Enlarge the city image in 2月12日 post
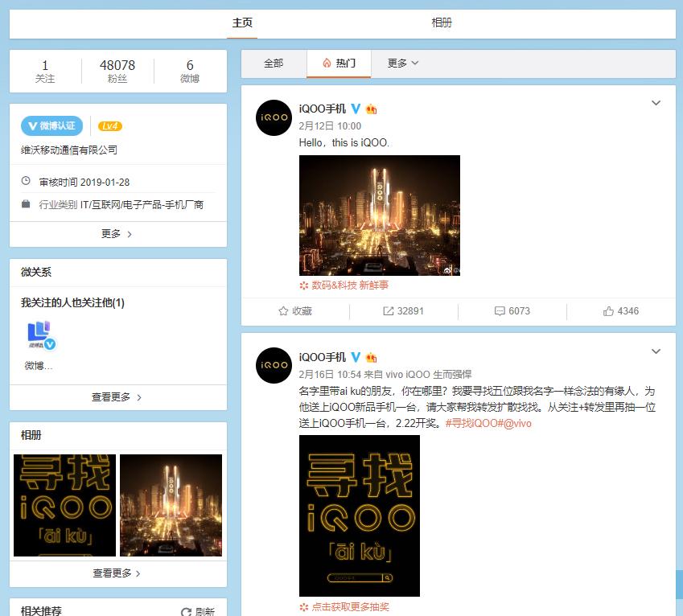Viewport: 683px width, 616px height. click(x=380, y=216)
